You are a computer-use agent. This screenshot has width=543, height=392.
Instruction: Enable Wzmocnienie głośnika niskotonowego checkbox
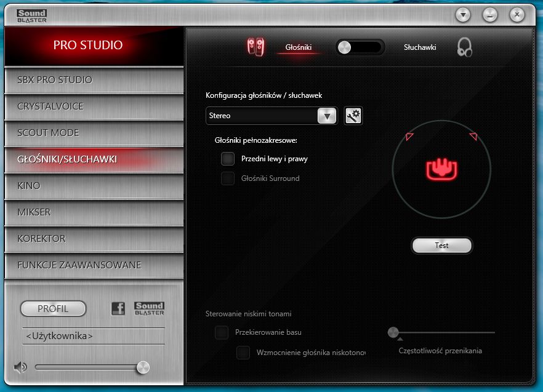(243, 353)
